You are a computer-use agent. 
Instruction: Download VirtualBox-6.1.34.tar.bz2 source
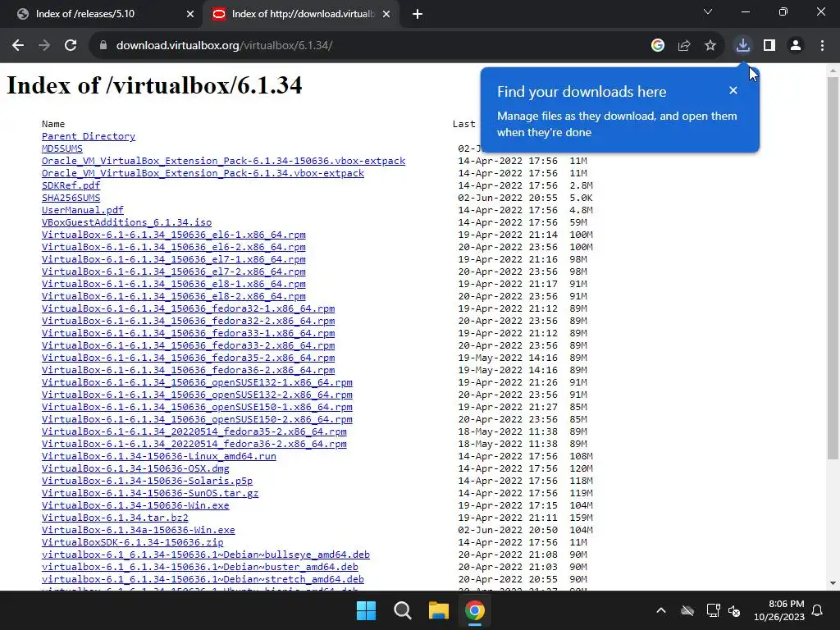click(x=115, y=518)
